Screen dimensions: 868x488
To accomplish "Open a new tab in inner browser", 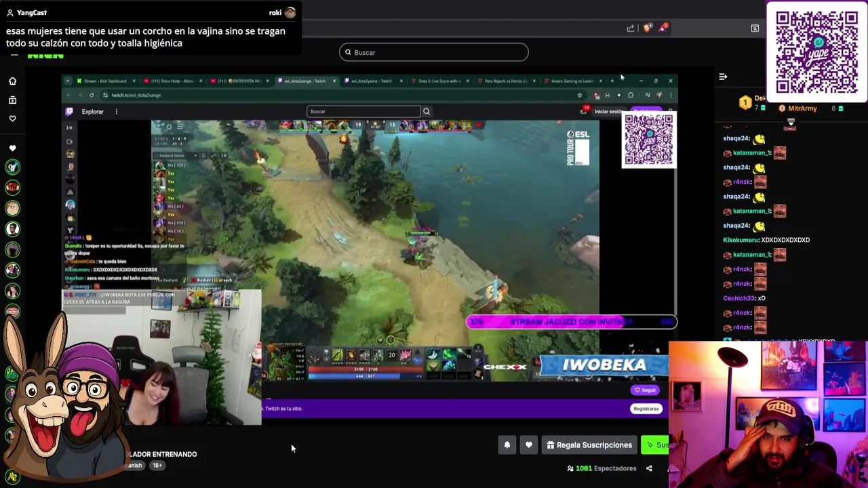I will pyautogui.click(x=612, y=81).
